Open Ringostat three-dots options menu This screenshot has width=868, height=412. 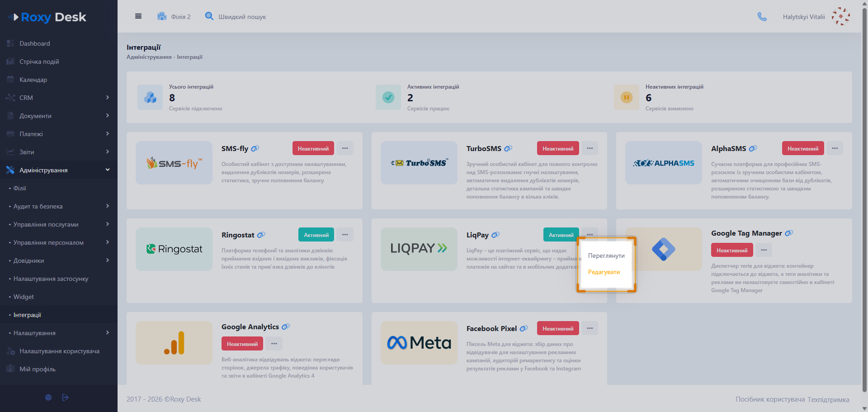pyautogui.click(x=345, y=235)
